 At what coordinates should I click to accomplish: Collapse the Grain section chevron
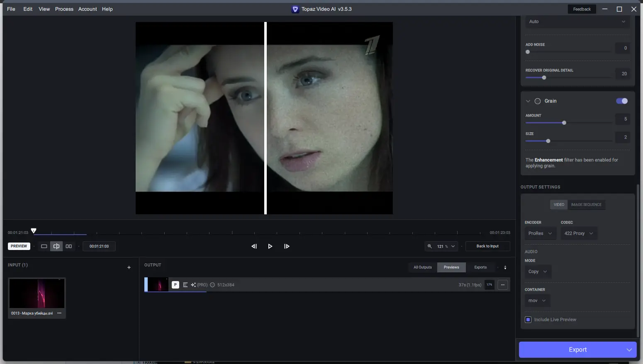click(x=528, y=101)
